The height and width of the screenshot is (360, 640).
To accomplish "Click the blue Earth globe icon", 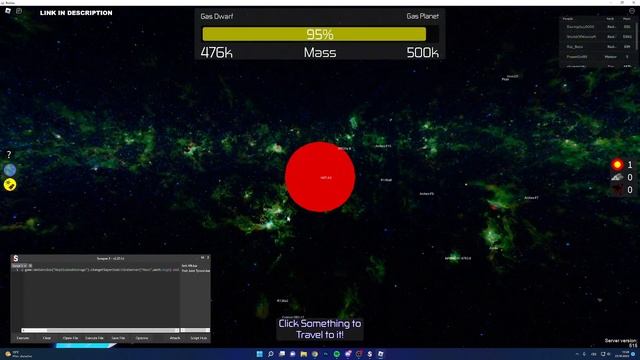I will pyautogui.click(x=10, y=170).
